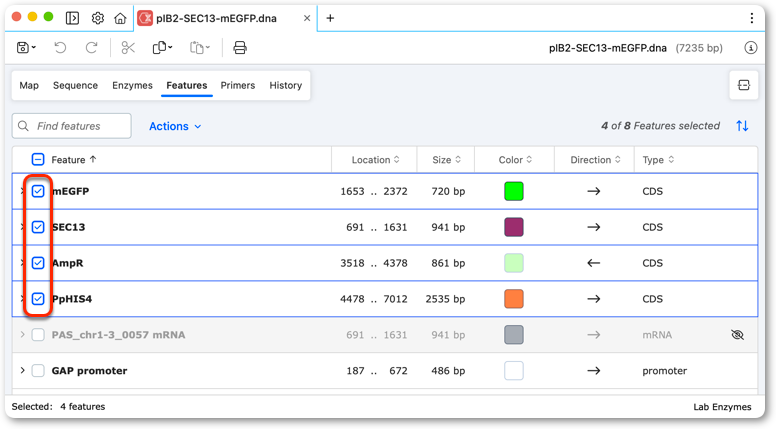Image resolution: width=776 pixels, height=429 pixels.
Task: Click the scissors cut icon
Action: click(128, 48)
